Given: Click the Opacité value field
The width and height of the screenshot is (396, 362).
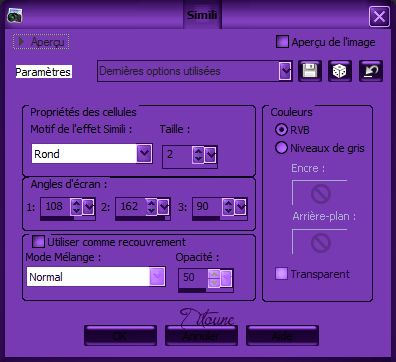Looking at the screenshot, I should point(193,277).
